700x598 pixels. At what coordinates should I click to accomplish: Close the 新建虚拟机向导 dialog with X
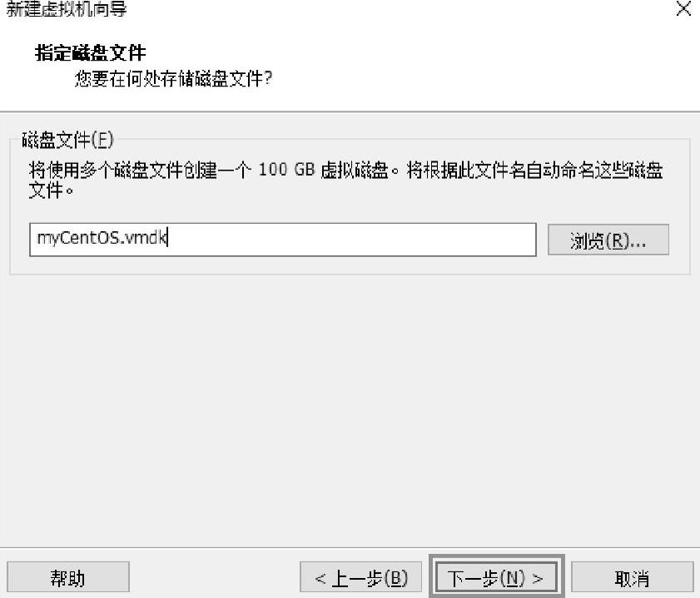pos(683,9)
